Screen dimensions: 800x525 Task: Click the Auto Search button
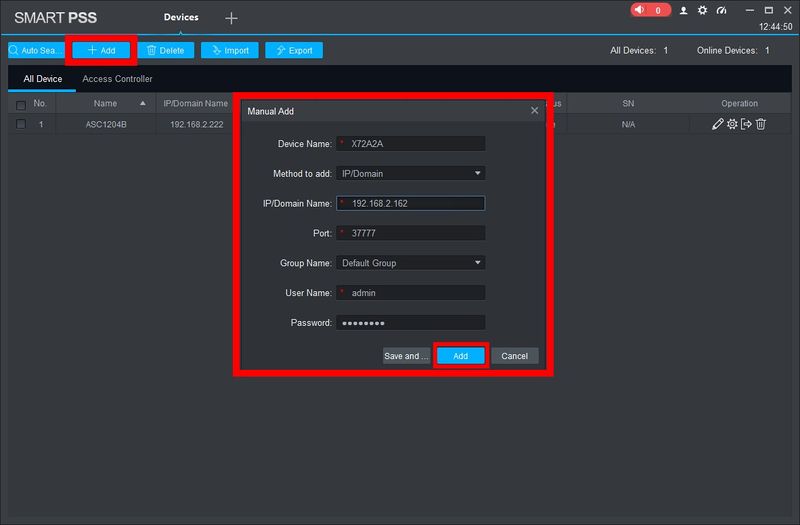coord(36,50)
